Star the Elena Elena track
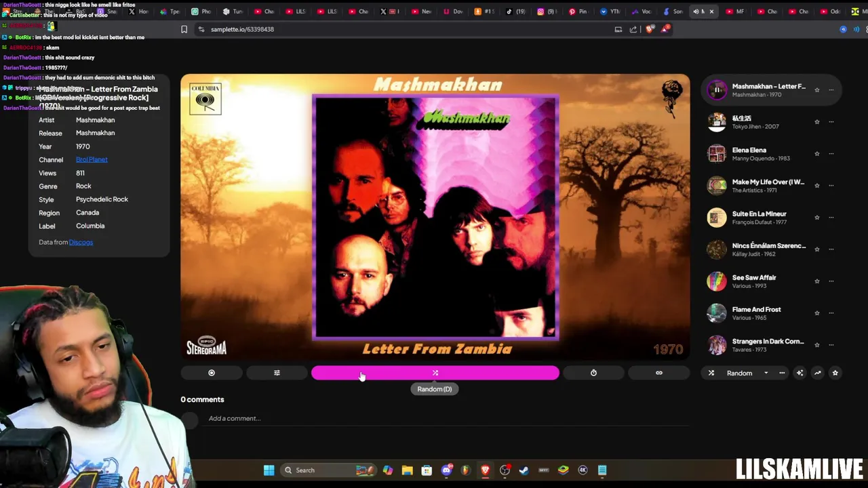This screenshot has width=868, height=488. [816, 154]
